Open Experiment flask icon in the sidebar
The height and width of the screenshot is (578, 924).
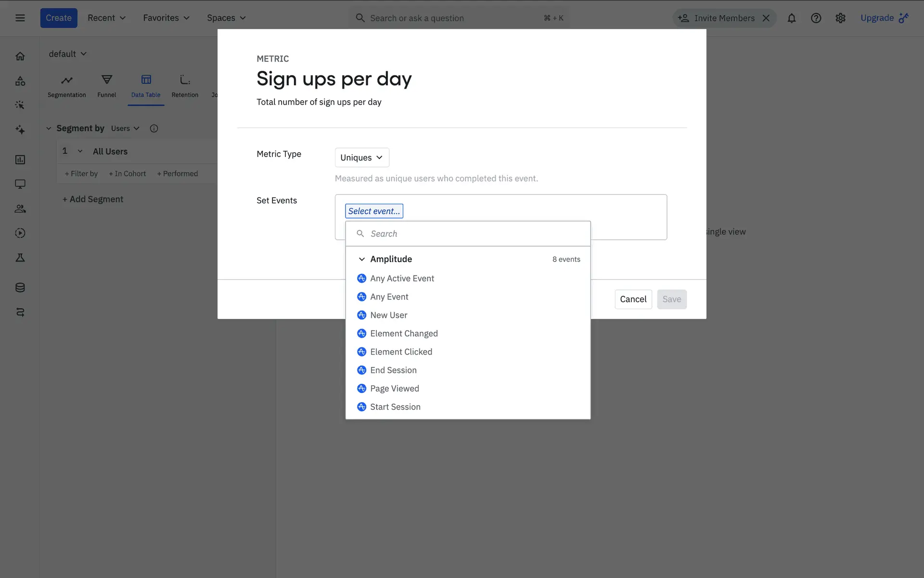20,258
